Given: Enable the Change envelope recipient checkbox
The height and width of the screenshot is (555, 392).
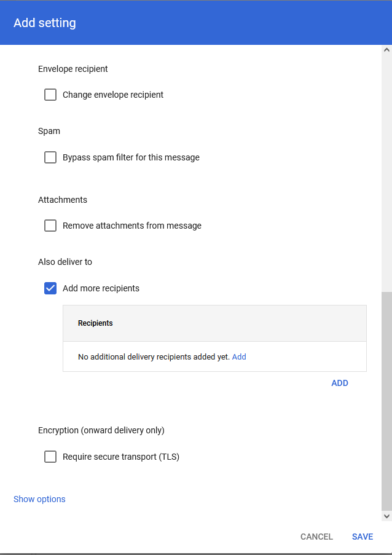Looking at the screenshot, I should tap(50, 95).
